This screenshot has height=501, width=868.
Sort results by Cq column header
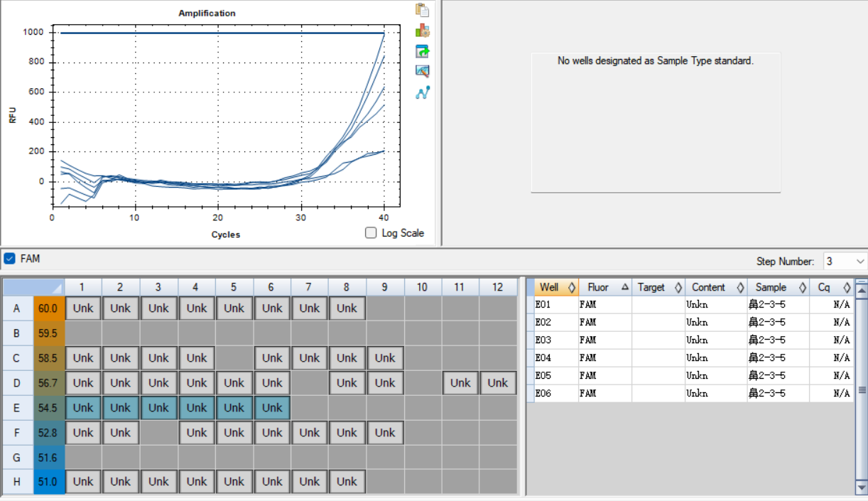coord(832,287)
